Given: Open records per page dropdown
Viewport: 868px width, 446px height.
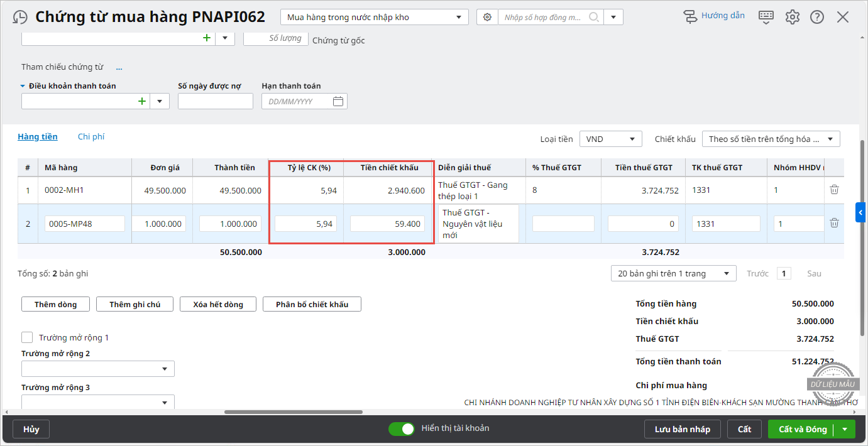Looking at the screenshot, I should 673,273.
